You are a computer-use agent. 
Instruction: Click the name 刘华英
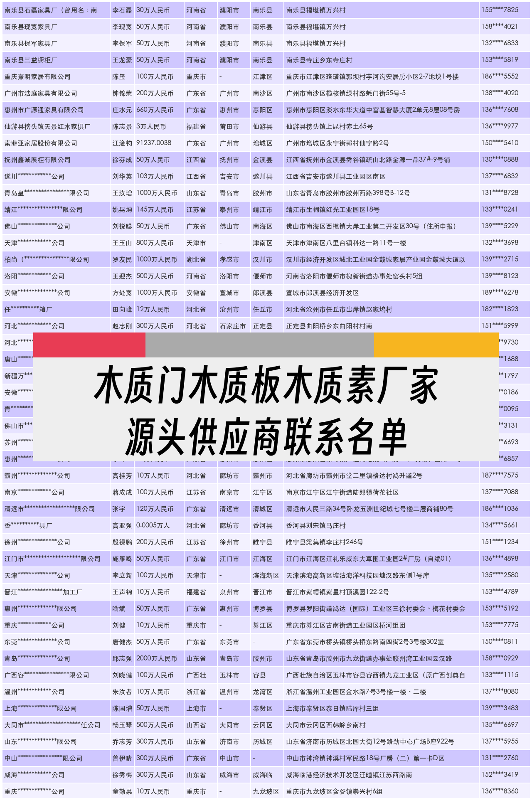(122, 176)
